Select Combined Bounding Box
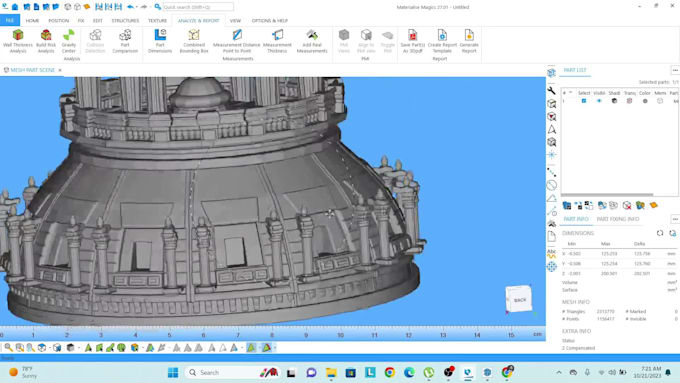This screenshot has width=680, height=383. [x=194, y=41]
